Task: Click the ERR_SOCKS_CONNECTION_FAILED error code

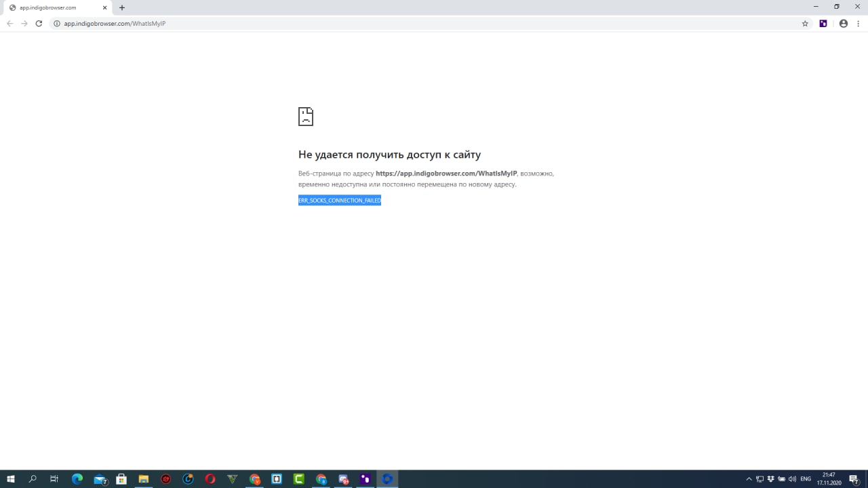Action: (x=340, y=201)
